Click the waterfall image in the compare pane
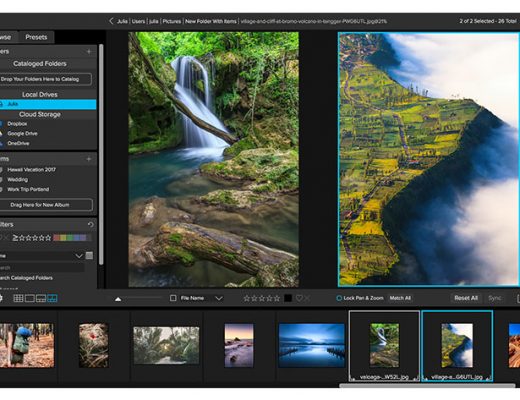This screenshot has height=400, width=520. click(x=213, y=159)
